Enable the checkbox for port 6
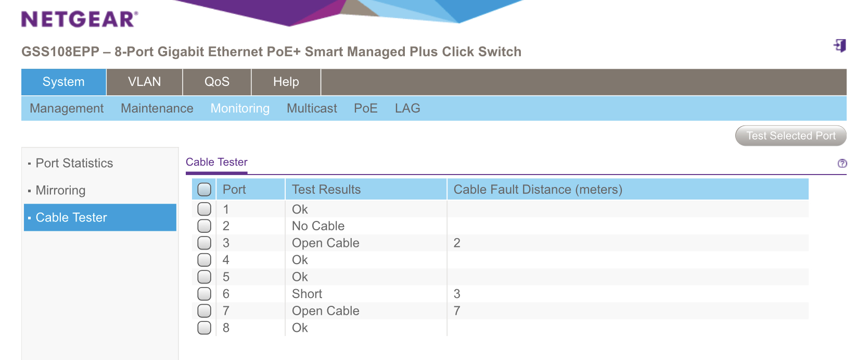Viewport: 868px width, 360px height. (205, 294)
